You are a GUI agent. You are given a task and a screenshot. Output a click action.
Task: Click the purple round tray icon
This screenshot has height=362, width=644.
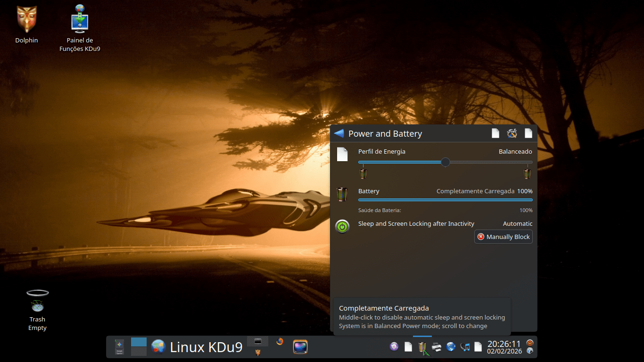[394, 347]
